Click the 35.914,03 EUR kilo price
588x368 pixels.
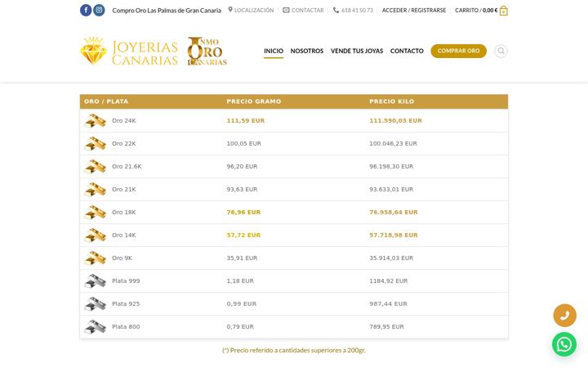(x=391, y=258)
